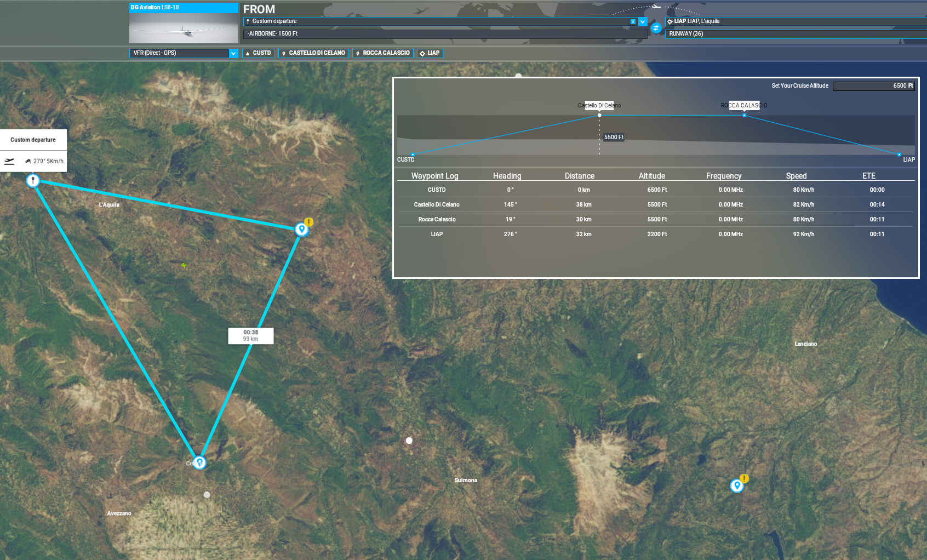
Task: Click the Castello di Celano map marker
Action: point(199,463)
